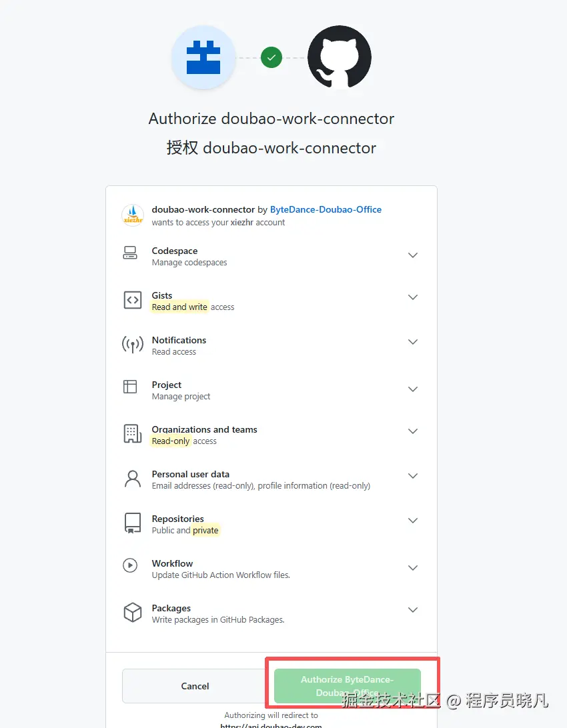Screen dimensions: 567x728
Task: Click 'Manage project' description text
Action: click(x=181, y=397)
